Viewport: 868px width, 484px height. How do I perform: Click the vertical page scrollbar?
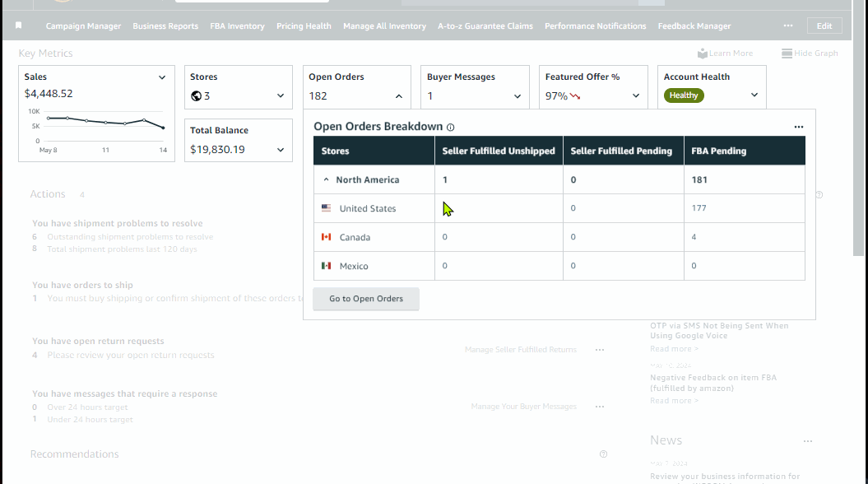point(859,128)
